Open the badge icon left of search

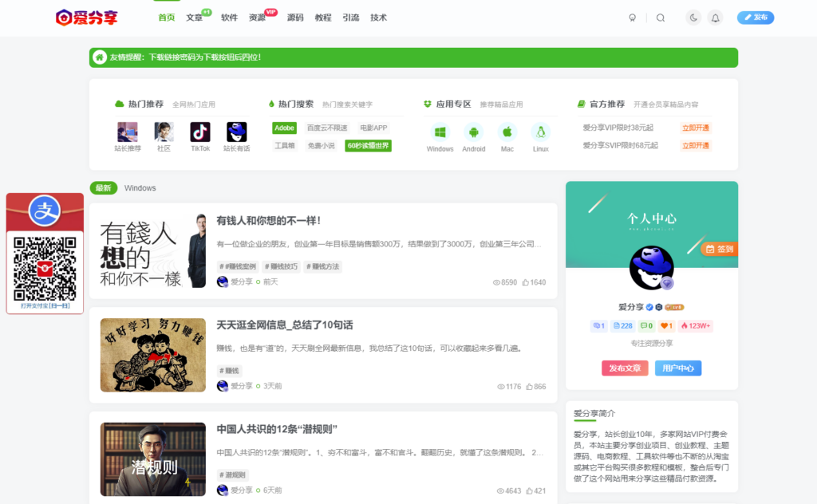632,17
